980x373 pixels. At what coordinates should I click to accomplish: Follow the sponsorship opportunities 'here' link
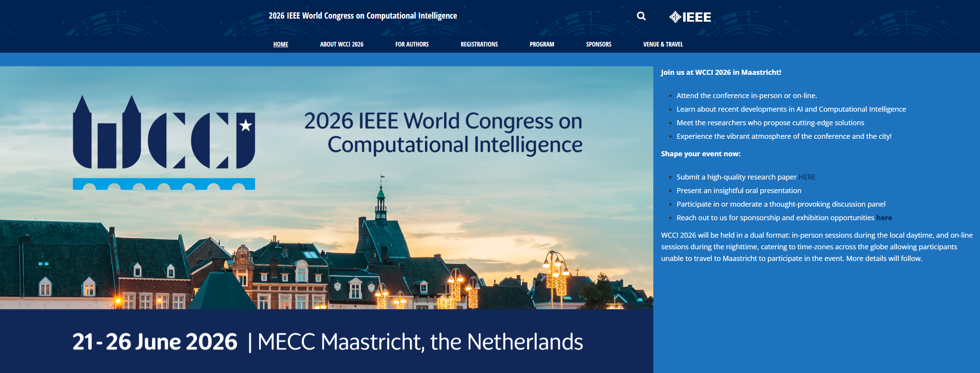click(x=884, y=218)
